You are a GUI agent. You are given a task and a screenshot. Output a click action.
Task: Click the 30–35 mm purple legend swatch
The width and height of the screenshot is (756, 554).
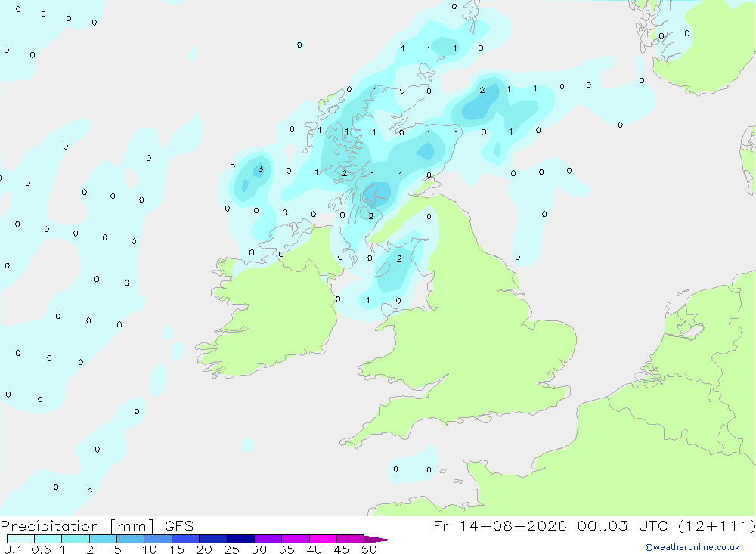[x=268, y=539]
